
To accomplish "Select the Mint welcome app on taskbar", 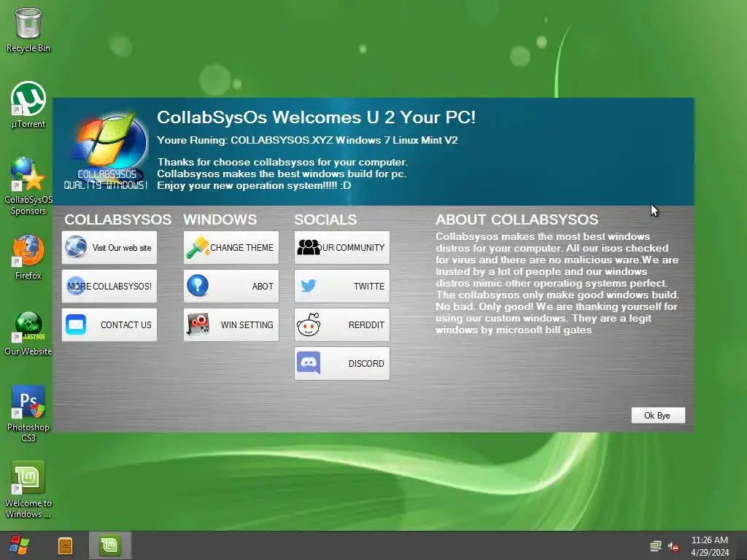I will coord(110,545).
